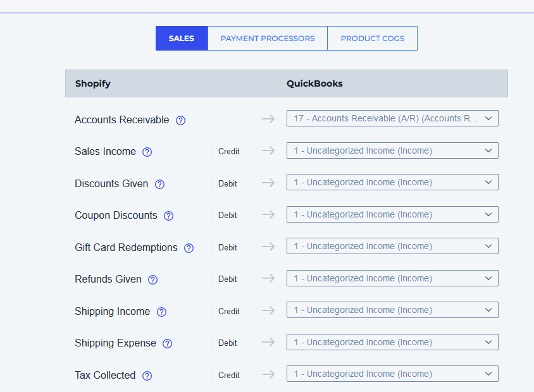
Task: Click Credit label in Tax Collected row
Action: tap(229, 376)
